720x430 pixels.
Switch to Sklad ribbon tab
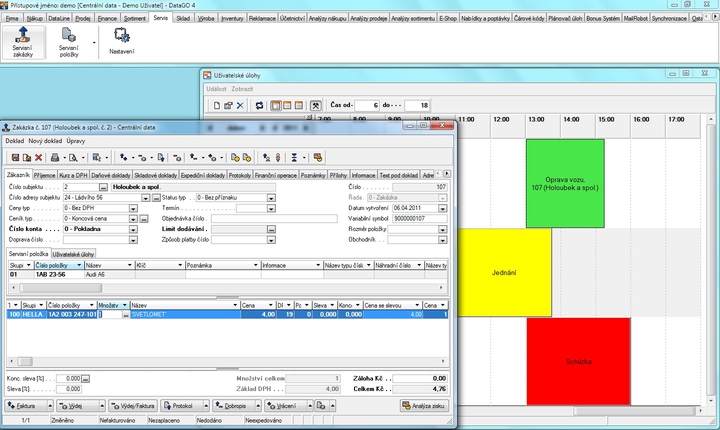(183, 18)
